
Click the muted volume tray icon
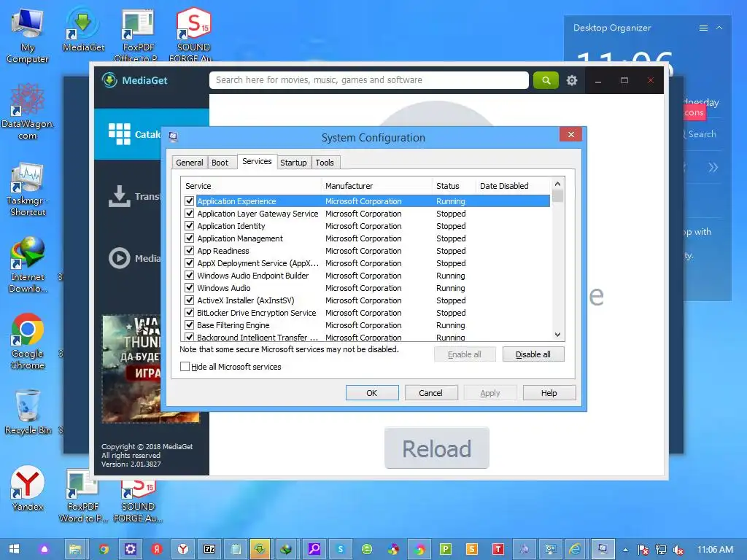click(678, 550)
